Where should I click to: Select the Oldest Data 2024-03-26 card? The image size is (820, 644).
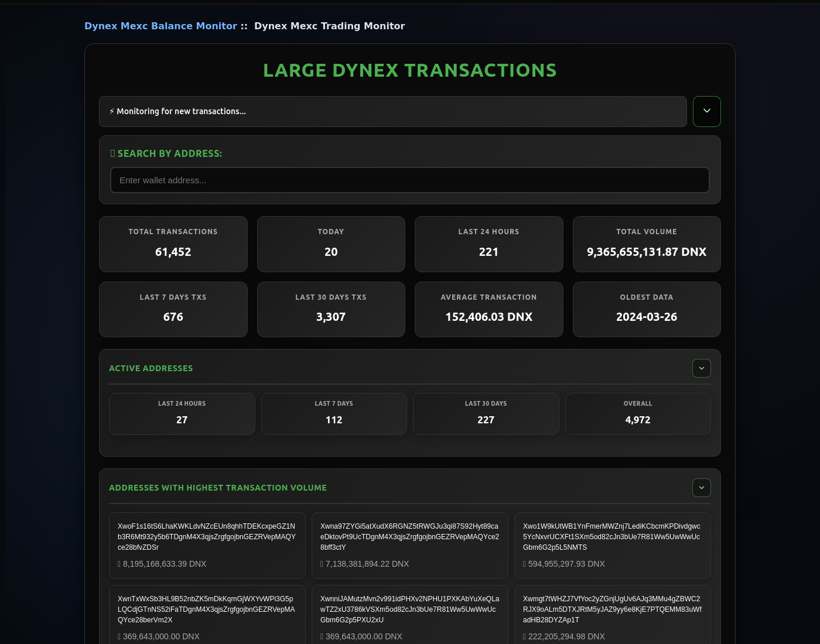point(647,310)
